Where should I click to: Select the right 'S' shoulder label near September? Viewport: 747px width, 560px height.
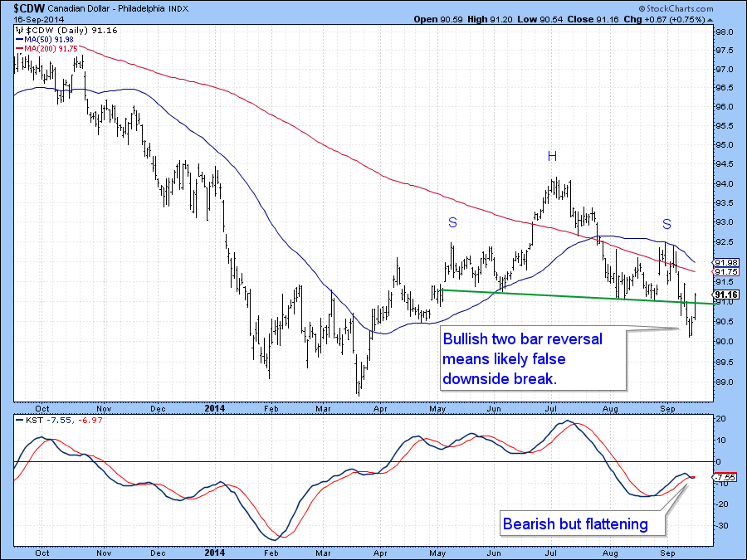click(666, 223)
